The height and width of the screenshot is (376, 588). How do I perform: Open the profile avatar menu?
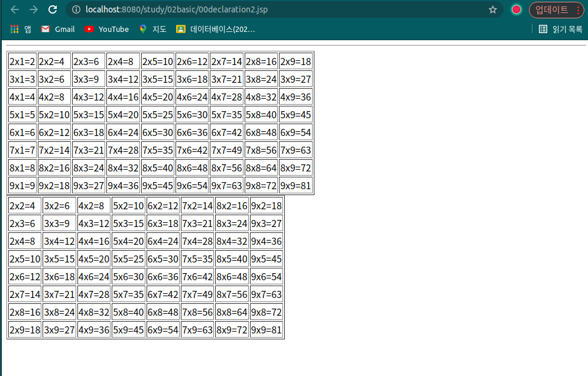[516, 9]
